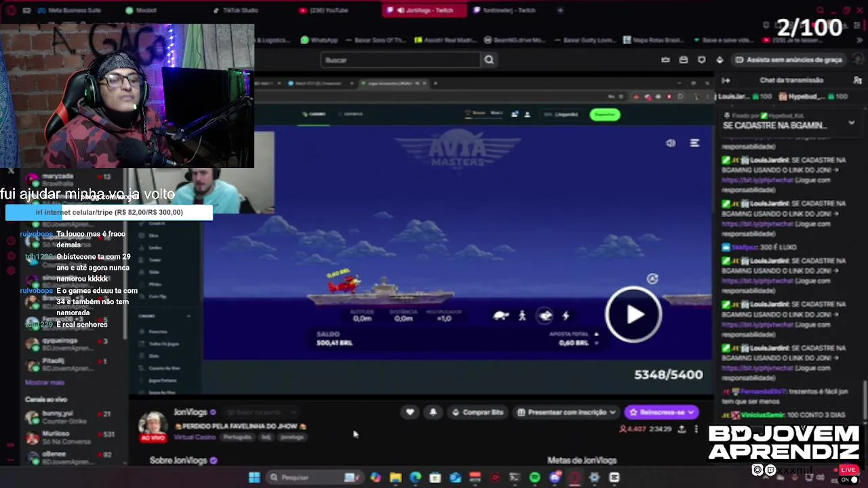The image size is (868, 488).
Task: Mute the Avia Masters game sound
Action: pyautogui.click(x=671, y=143)
